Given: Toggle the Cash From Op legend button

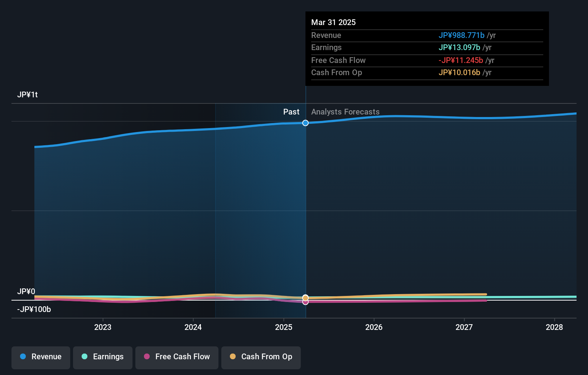Looking at the screenshot, I should [261, 357].
